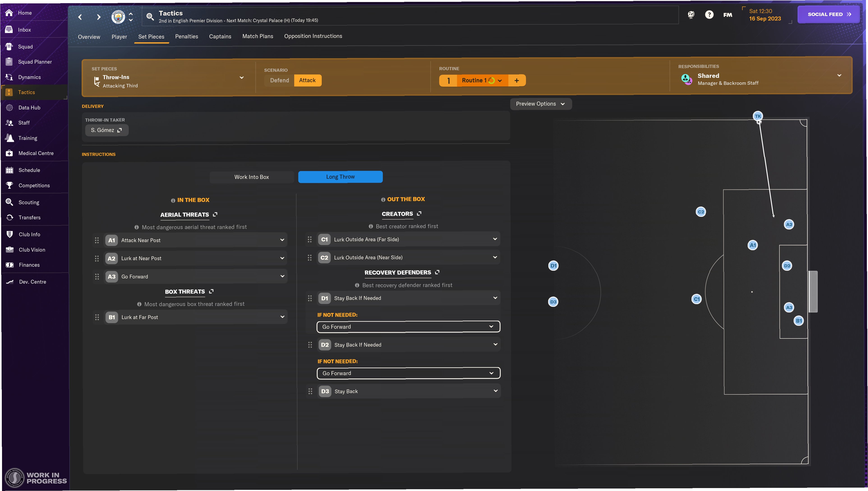868x491 pixels.
Task: Open the help question mark icon
Action: [709, 14]
